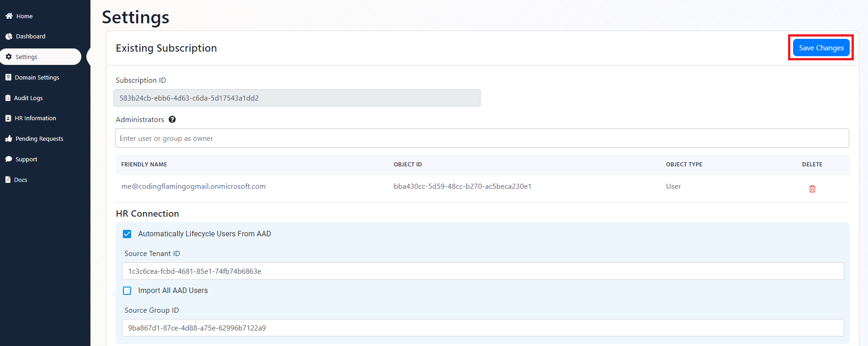
Task: Click the Domain Settings book icon
Action: [8, 77]
